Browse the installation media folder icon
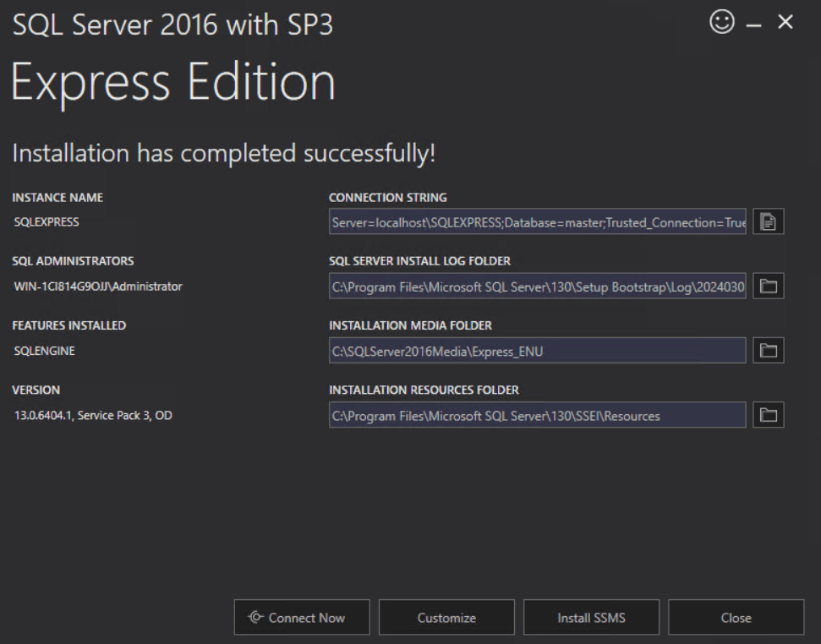 pos(768,350)
